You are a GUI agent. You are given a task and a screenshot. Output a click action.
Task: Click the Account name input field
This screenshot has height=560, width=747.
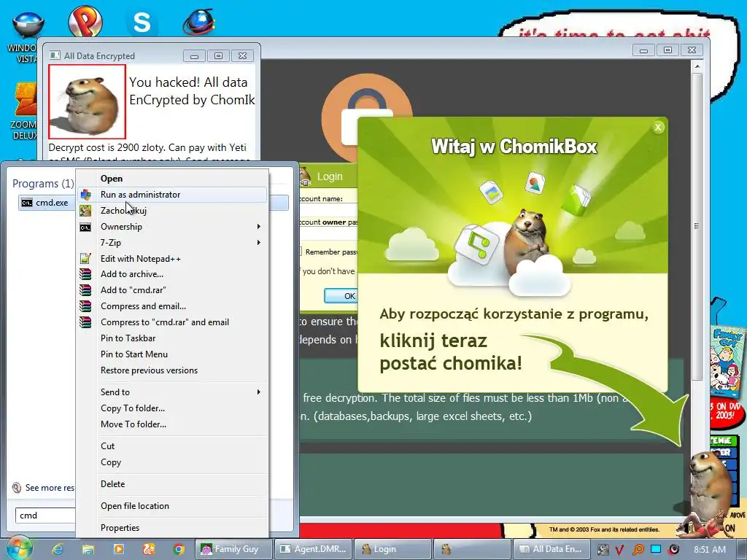329,210
